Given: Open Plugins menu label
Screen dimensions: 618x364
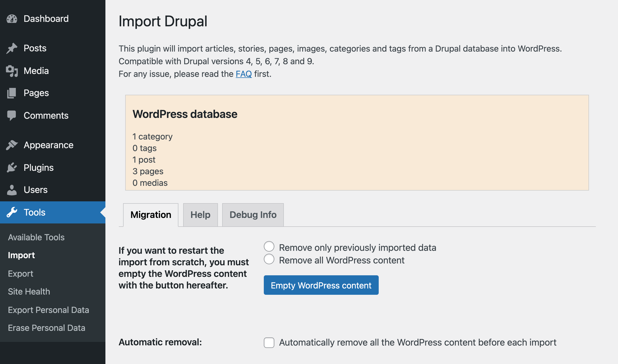Looking at the screenshot, I should tap(39, 168).
